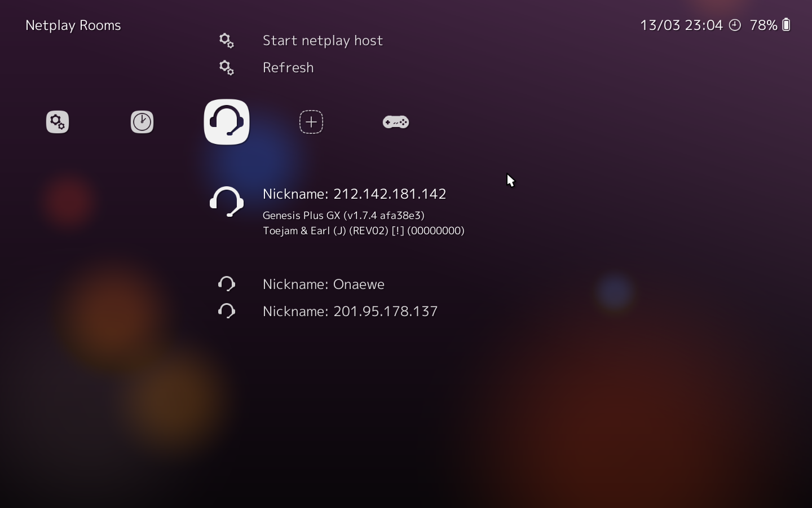The width and height of the screenshot is (812, 508).
Task: Select the large Netplay headset tab icon
Action: 227,122
